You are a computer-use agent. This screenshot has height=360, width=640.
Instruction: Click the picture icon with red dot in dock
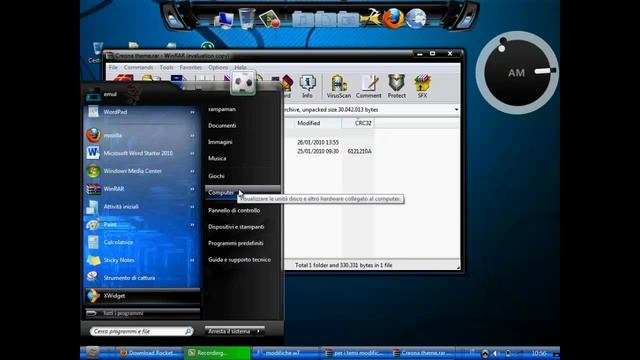tap(270, 19)
